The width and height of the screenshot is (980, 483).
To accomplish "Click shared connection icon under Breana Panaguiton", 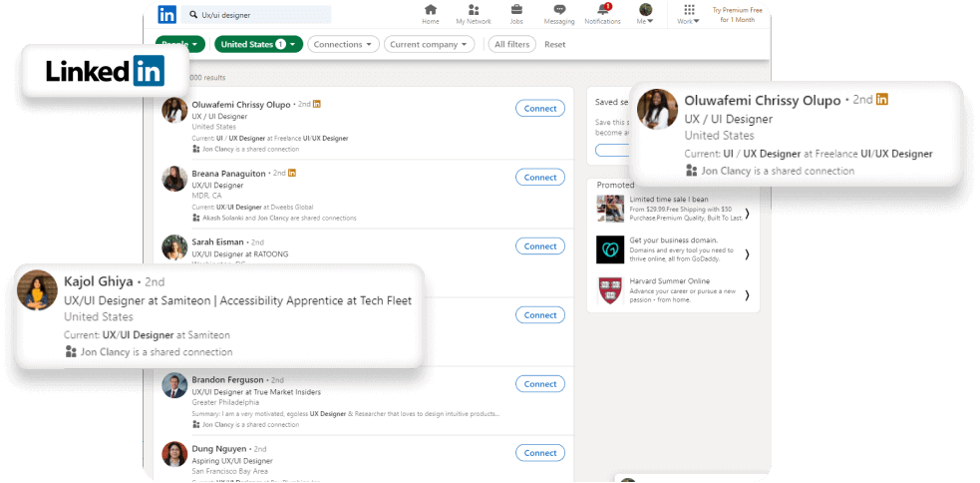I will [196, 218].
